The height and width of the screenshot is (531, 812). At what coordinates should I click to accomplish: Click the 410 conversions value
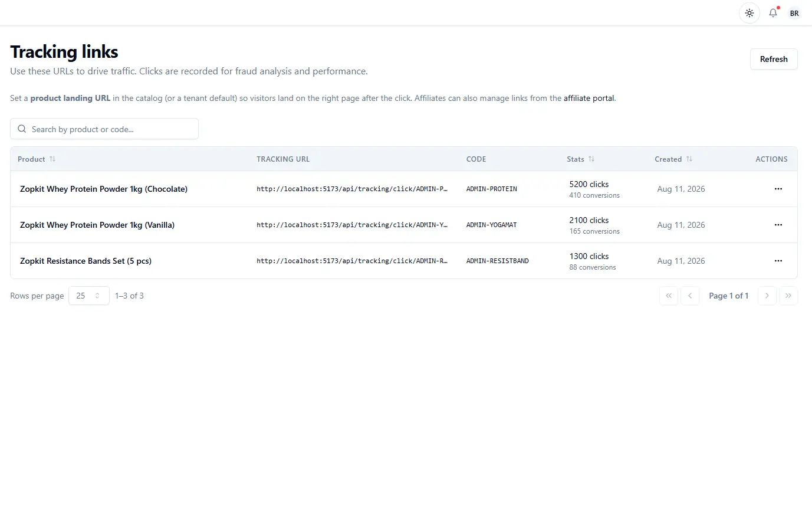tap(594, 195)
